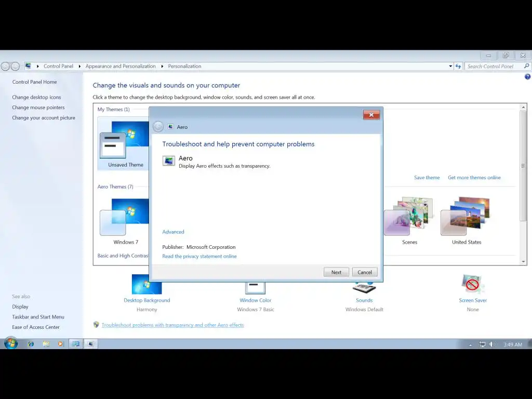
Task: Read the privacy statement online
Action: pyautogui.click(x=199, y=256)
